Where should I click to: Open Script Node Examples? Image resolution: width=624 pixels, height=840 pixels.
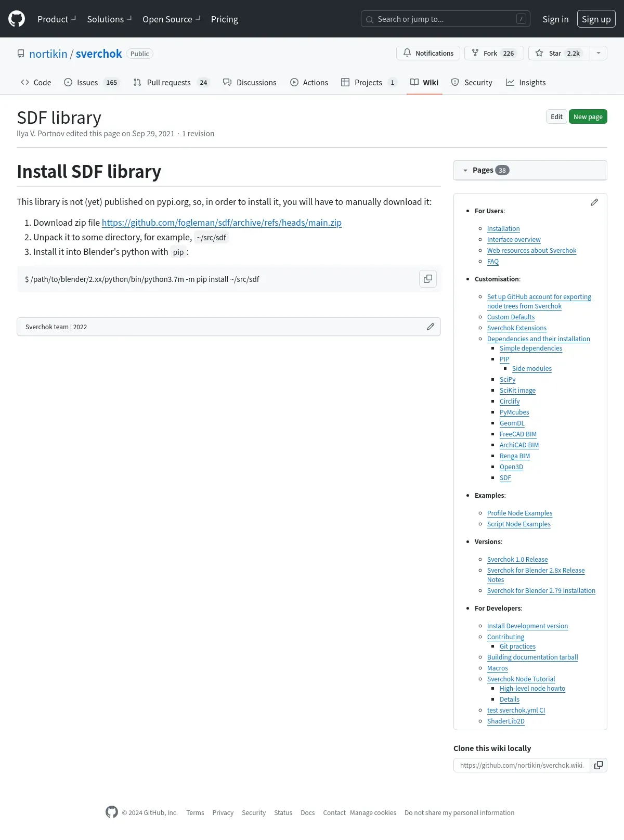point(518,524)
